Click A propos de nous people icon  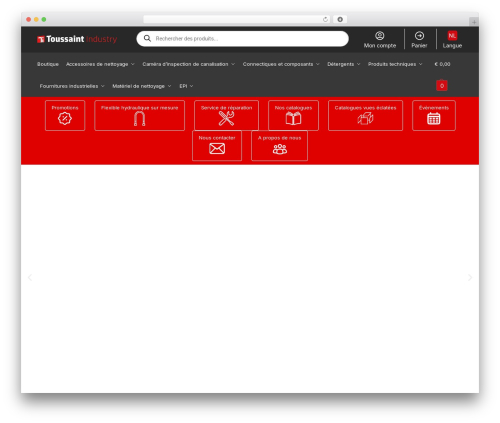pyautogui.click(x=280, y=149)
